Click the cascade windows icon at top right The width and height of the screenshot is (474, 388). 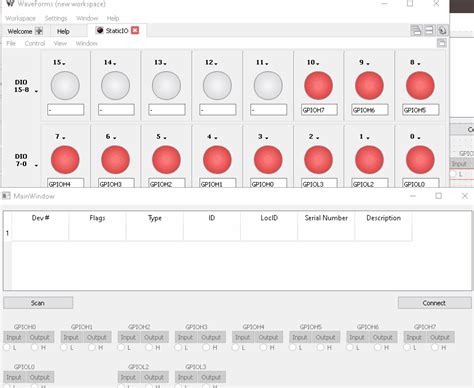point(416,31)
